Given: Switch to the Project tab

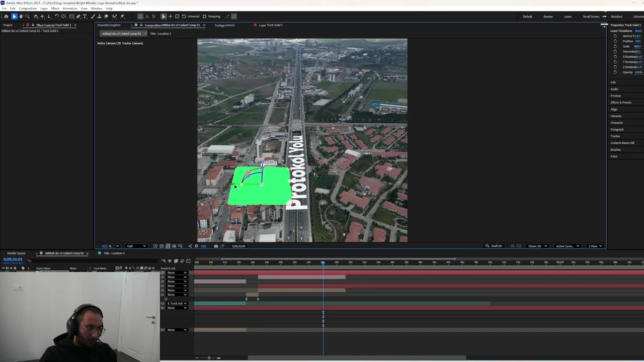Looking at the screenshot, I should point(8,25).
